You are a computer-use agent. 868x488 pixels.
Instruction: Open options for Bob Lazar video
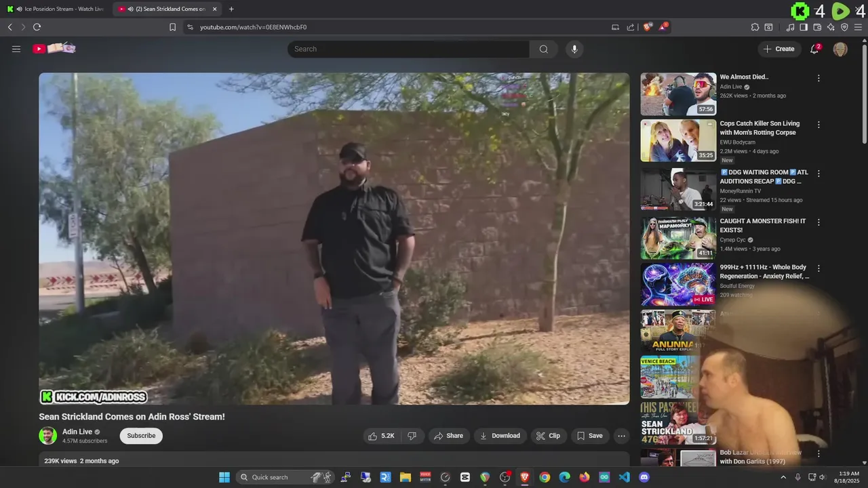[818, 453]
